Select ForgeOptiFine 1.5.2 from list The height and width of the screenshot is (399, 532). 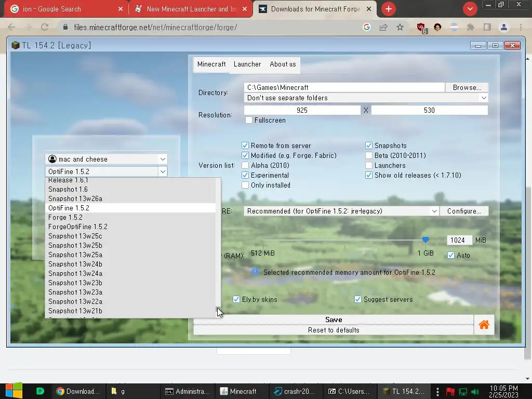point(130,227)
